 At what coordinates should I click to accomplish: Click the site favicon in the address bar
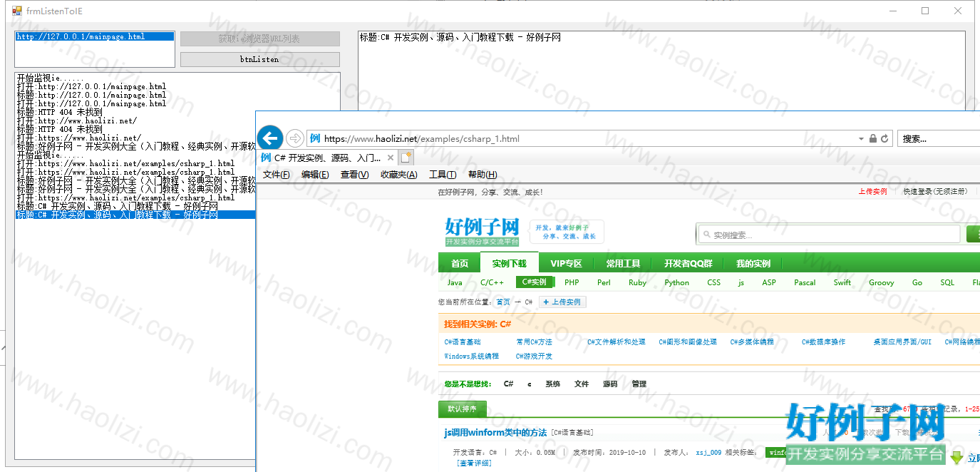click(x=315, y=138)
